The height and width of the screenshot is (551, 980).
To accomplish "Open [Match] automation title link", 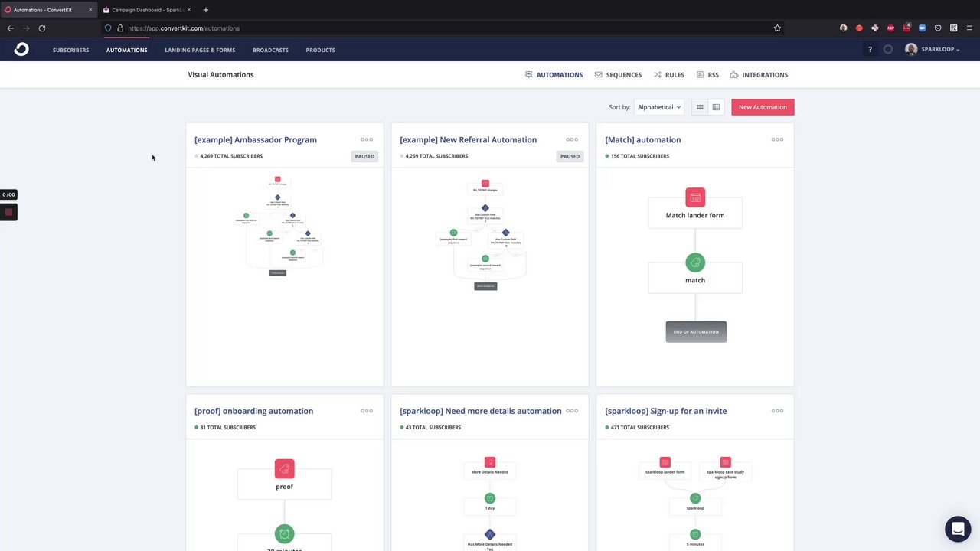I will pyautogui.click(x=643, y=139).
